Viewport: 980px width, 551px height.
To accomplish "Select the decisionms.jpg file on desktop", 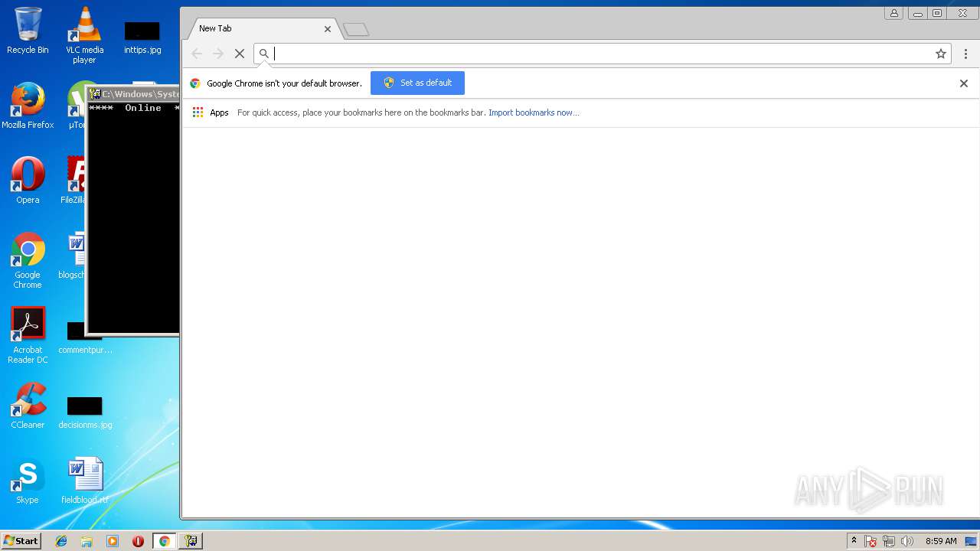I will pyautogui.click(x=85, y=413).
